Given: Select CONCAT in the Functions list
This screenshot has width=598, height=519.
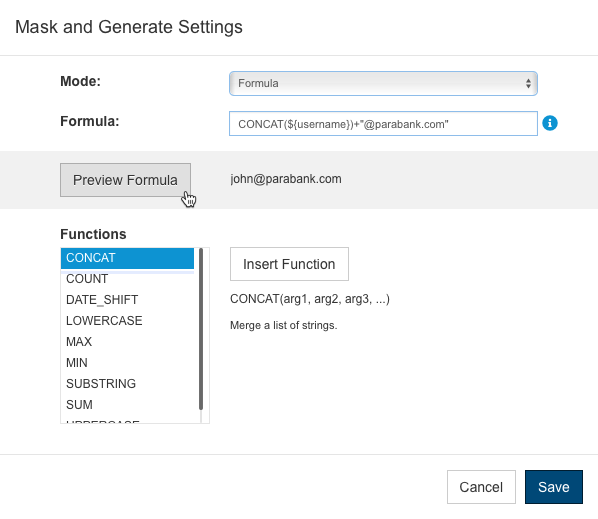Looking at the screenshot, I should [x=127, y=258].
